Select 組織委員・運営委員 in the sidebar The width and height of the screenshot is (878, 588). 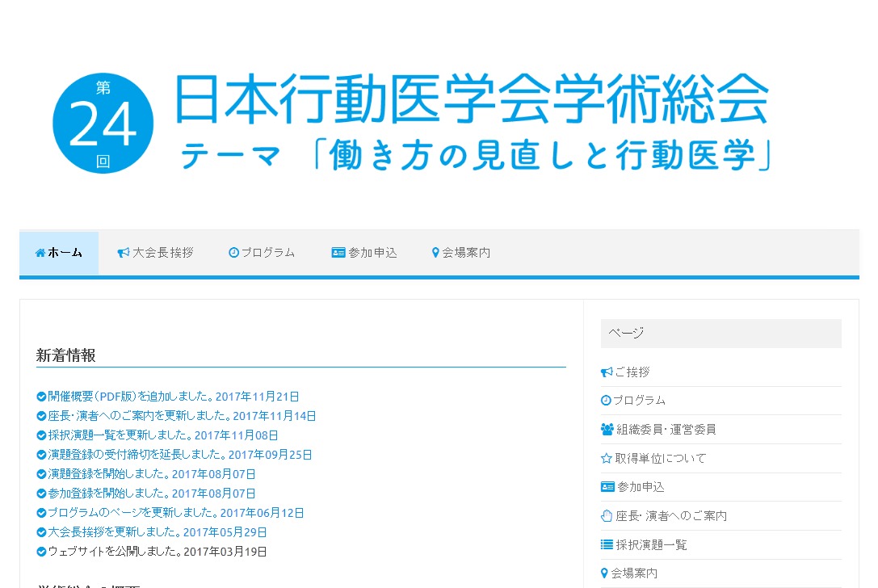(x=666, y=430)
